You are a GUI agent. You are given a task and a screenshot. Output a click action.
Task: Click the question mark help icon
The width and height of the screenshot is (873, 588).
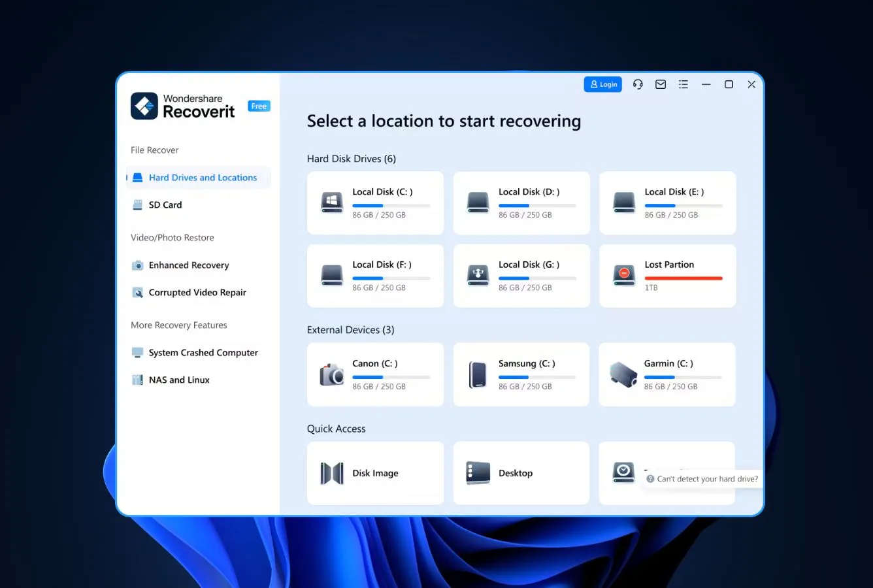[650, 479]
